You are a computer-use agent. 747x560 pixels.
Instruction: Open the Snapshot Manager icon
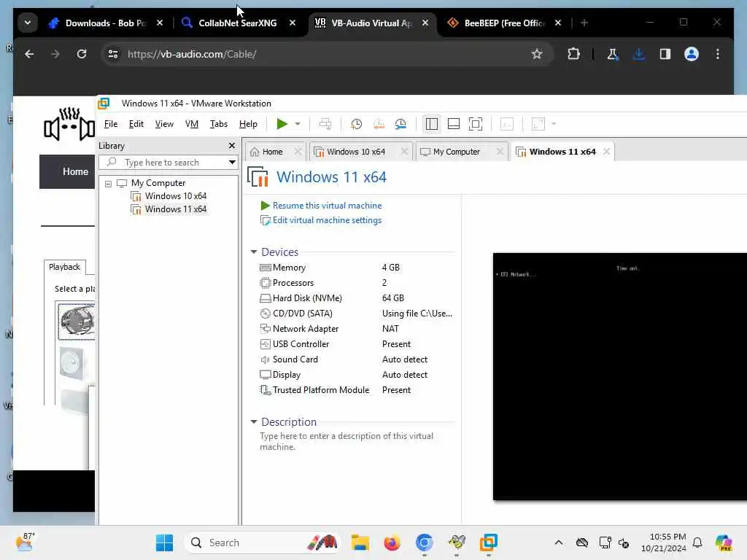(400, 124)
